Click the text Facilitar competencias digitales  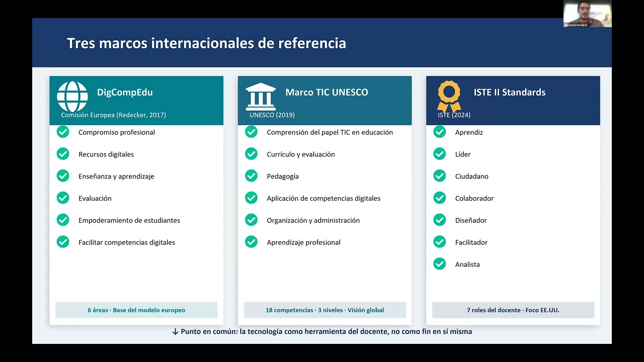coord(127,242)
